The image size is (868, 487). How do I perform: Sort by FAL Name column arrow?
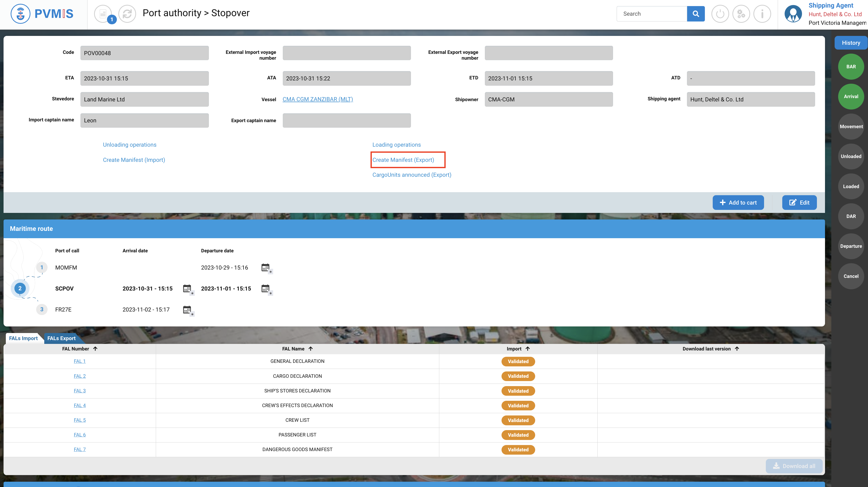[x=311, y=349]
